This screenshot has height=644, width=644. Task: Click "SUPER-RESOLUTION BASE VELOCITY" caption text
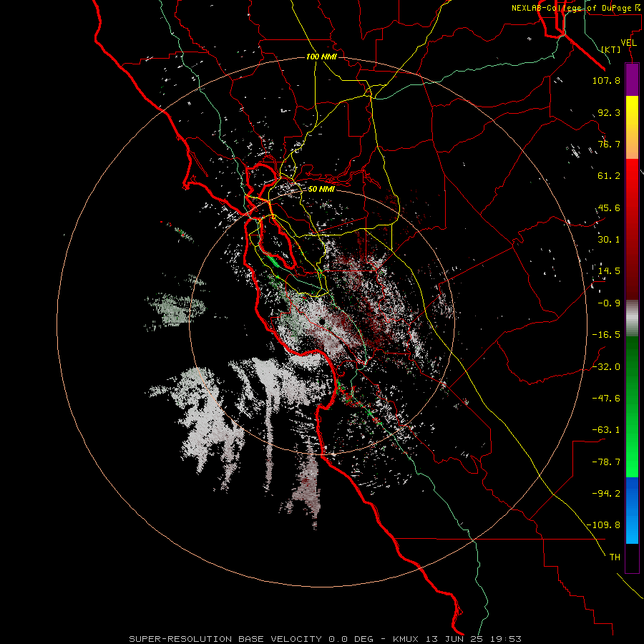click(x=225, y=639)
